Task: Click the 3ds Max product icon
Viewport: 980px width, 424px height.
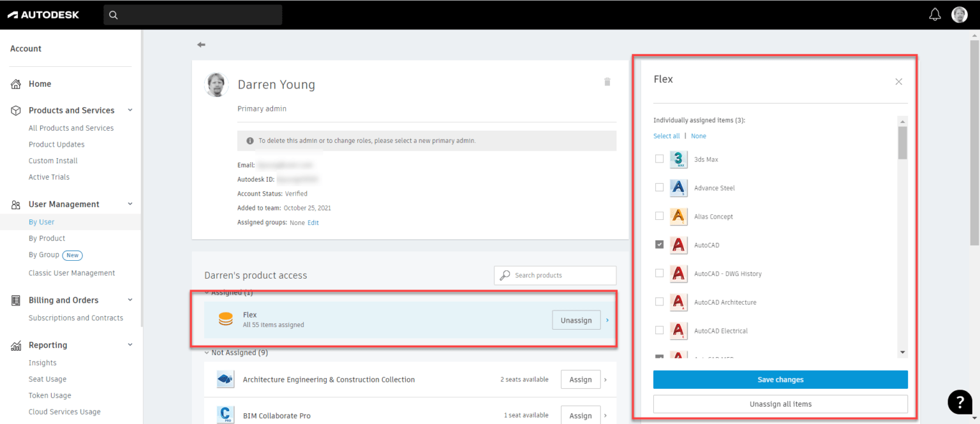Action: [x=679, y=159]
